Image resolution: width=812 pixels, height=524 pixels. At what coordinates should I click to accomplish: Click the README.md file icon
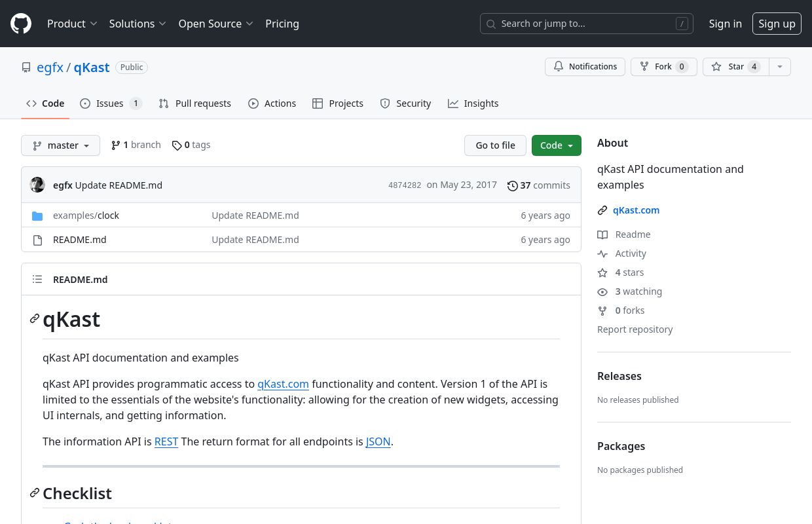[x=37, y=240]
